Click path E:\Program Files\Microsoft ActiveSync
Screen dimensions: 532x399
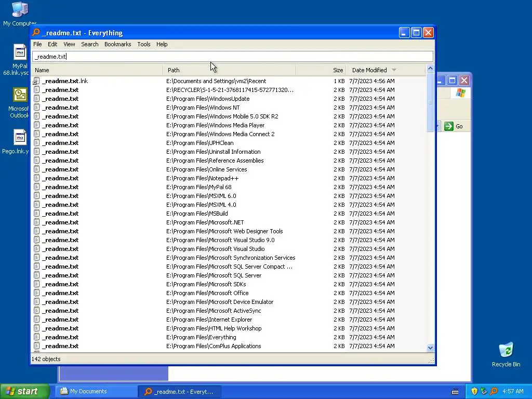pyautogui.click(x=214, y=311)
